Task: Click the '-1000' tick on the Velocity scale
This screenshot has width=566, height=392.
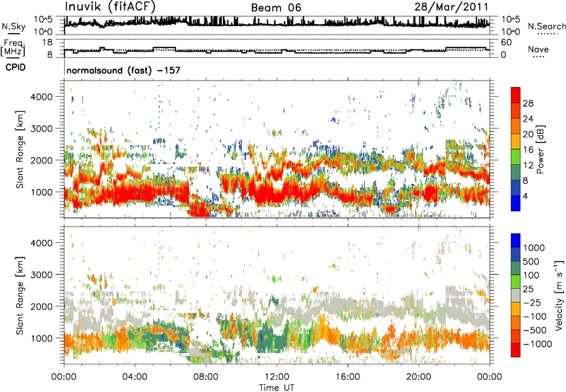Action: coord(537,344)
